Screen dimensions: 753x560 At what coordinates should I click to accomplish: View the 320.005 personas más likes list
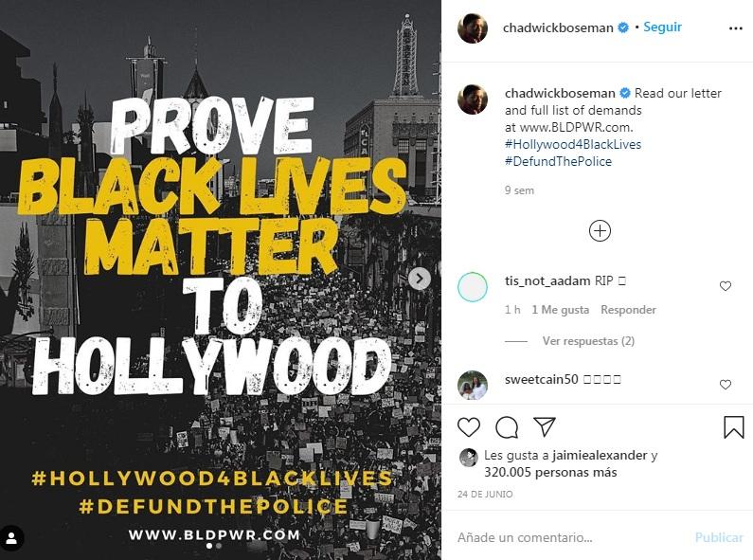point(550,472)
